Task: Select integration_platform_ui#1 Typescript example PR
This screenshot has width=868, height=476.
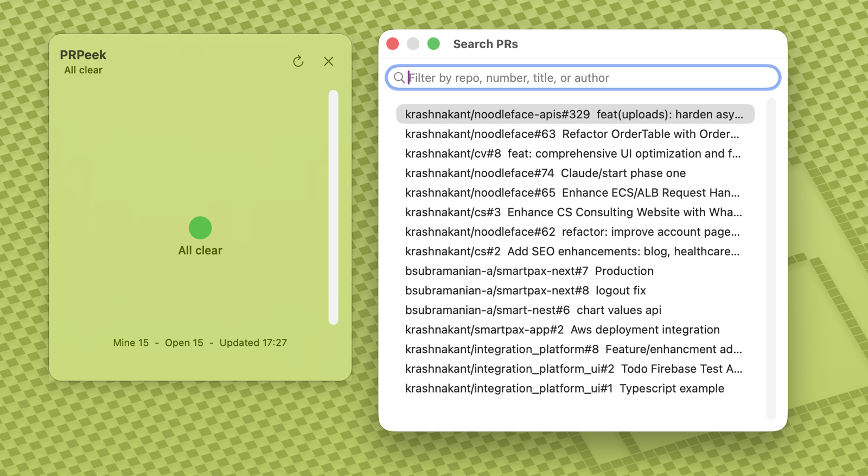Action: click(575, 388)
